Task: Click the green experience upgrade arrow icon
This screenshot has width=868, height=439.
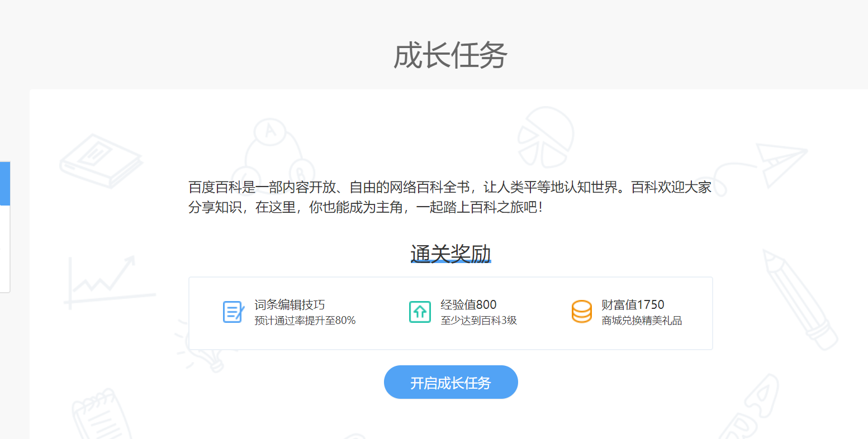Action: 420,312
